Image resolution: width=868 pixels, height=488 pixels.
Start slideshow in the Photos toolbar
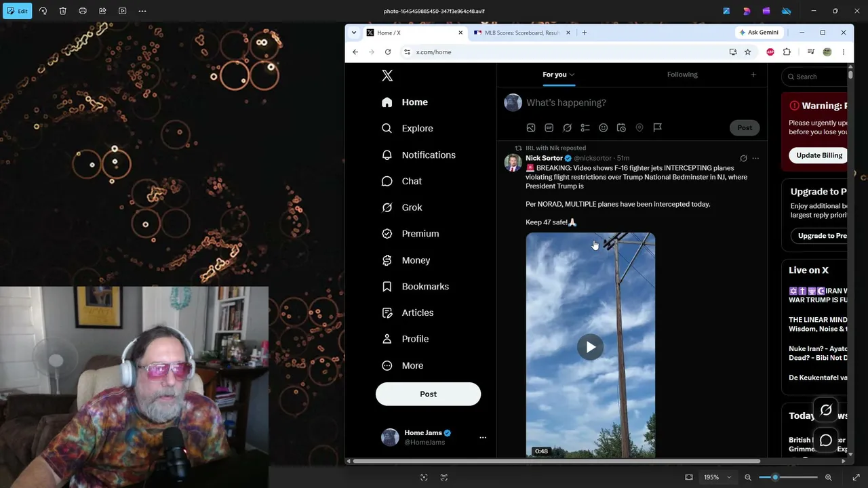point(122,11)
